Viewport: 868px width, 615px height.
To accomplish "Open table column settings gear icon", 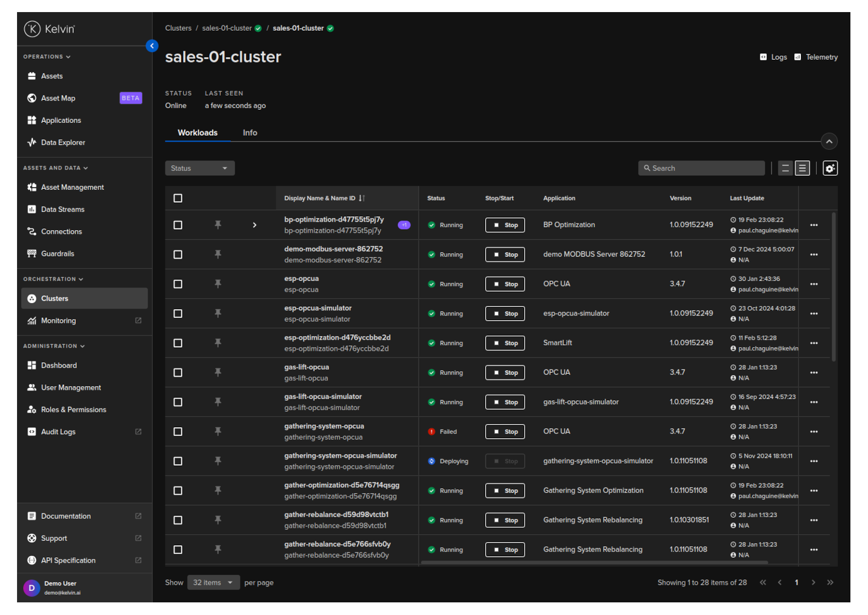I will click(830, 169).
